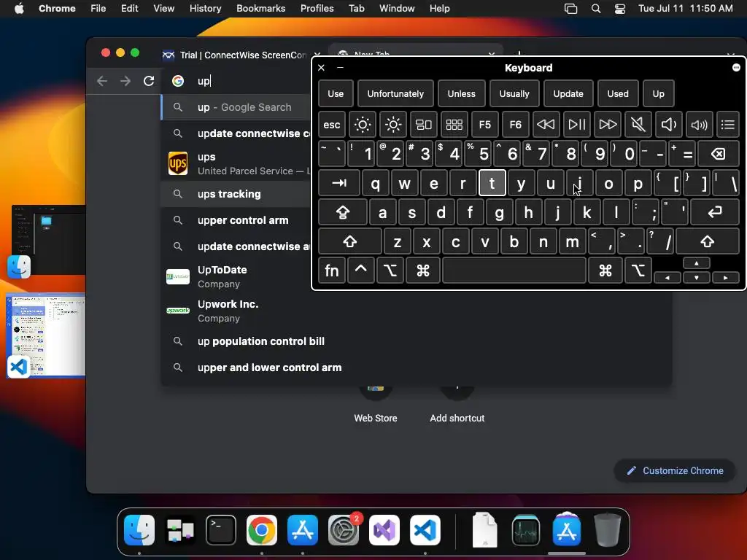747x560 pixels.
Task: Raise volume with the keyboard volume-up key
Action: point(699,125)
